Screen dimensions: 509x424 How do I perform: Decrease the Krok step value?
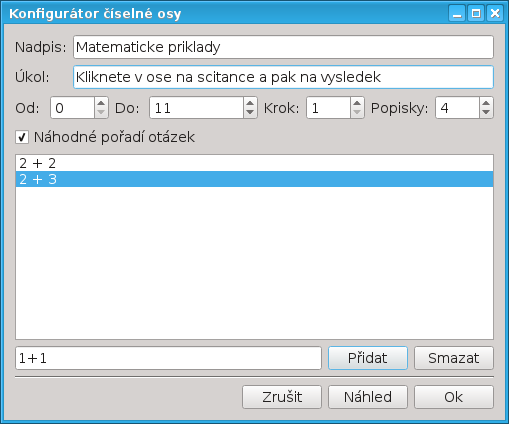click(357, 113)
